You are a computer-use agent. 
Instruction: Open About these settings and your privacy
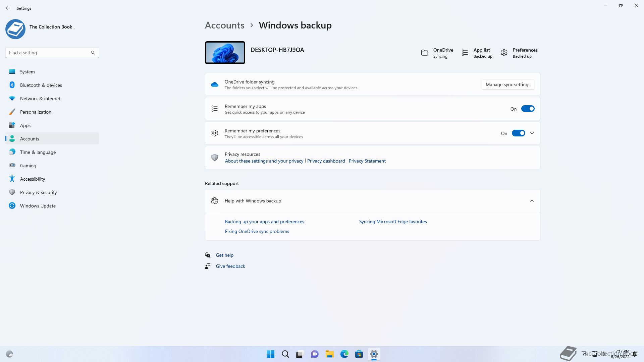(264, 161)
